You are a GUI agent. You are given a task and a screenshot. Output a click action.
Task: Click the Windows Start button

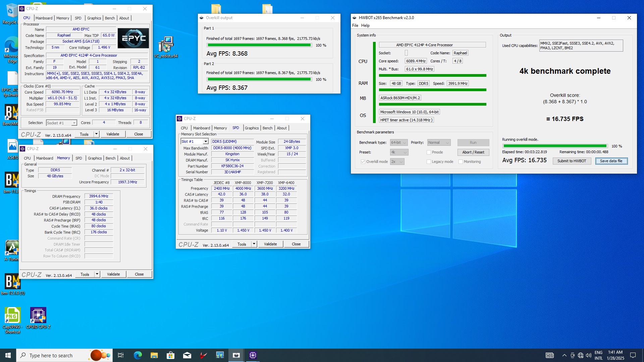click(8, 355)
